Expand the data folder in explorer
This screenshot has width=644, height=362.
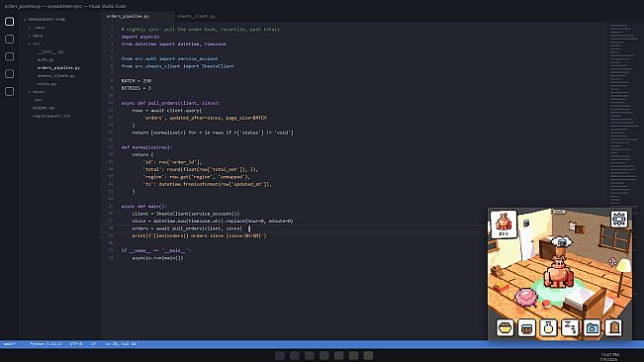click(x=36, y=36)
